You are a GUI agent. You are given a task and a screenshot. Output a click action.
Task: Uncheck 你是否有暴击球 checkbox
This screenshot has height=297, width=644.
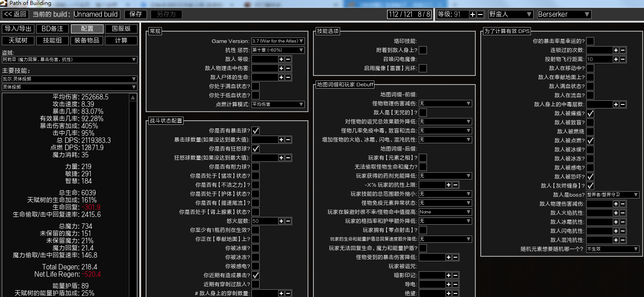(256, 131)
